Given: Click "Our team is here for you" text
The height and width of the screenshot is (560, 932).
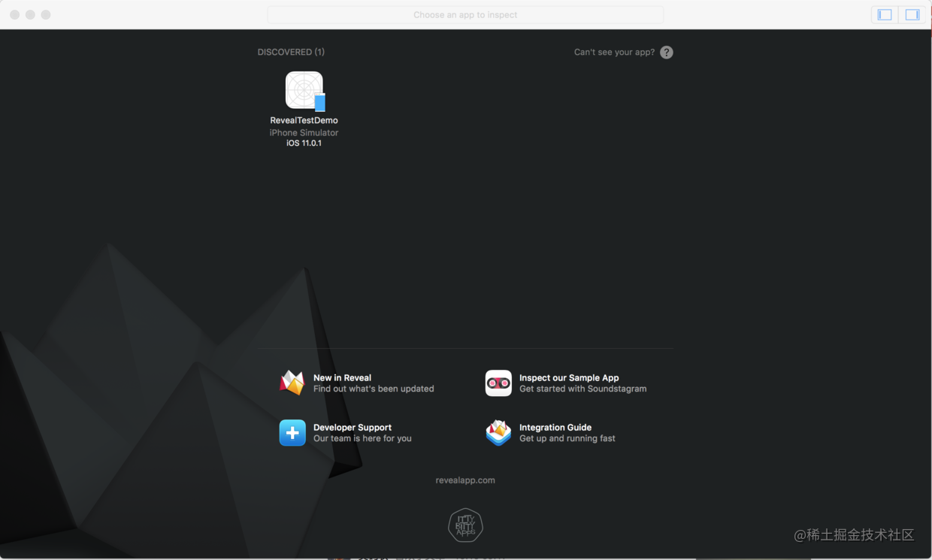Looking at the screenshot, I should point(362,438).
